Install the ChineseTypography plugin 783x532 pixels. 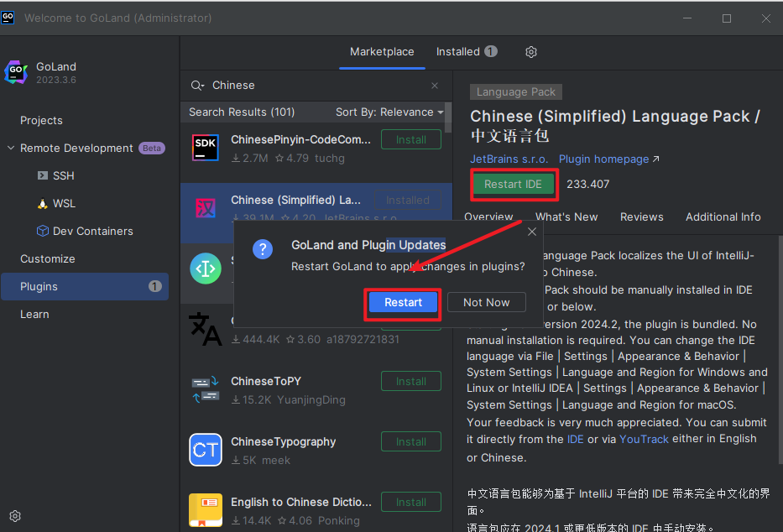click(x=411, y=441)
